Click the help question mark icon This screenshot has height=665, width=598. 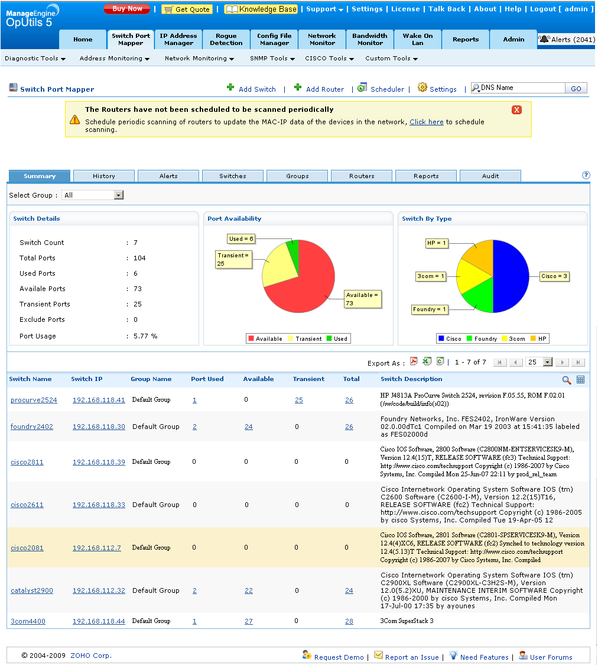[586, 175]
